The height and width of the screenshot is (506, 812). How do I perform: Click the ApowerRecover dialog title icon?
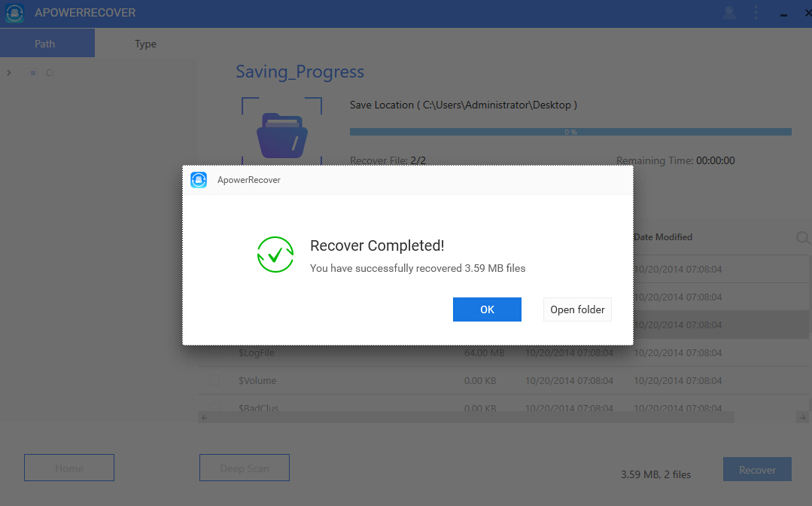coord(199,180)
